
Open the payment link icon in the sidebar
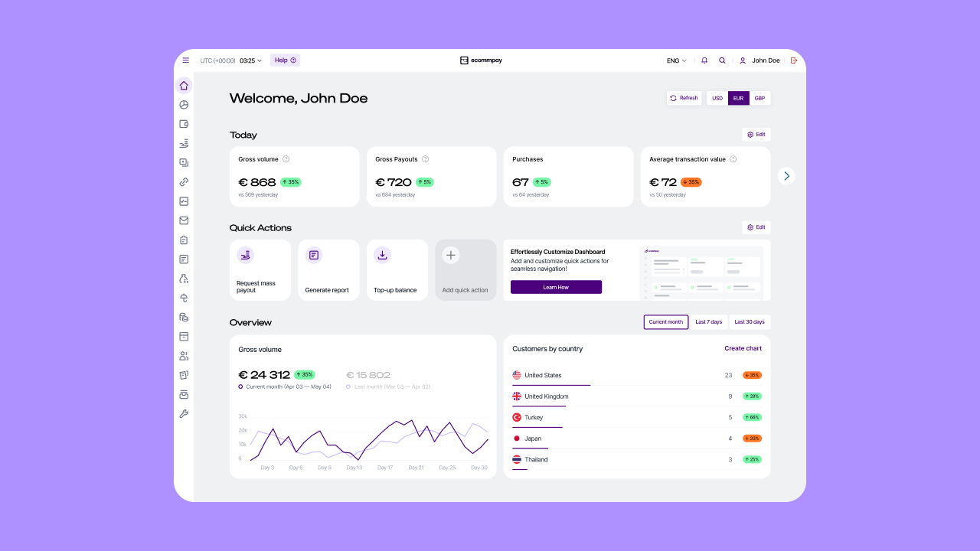[184, 182]
